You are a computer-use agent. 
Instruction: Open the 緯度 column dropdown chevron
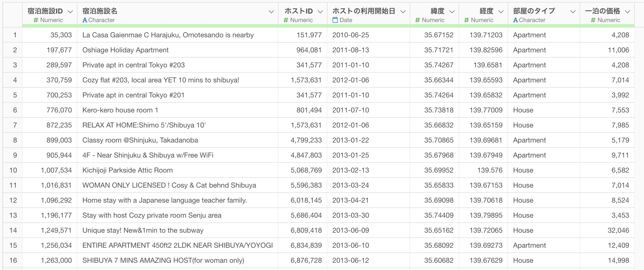pyautogui.click(x=452, y=12)
